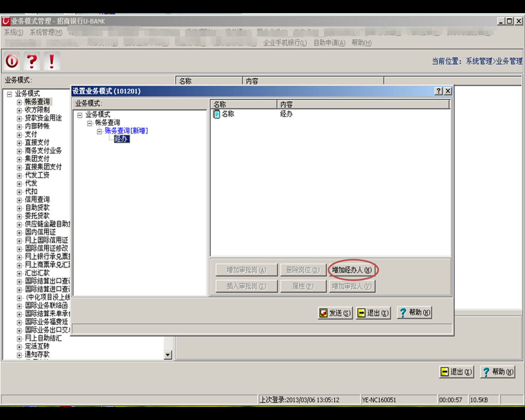
Task: Close the 设置业务模式 dialog
Action: pos(448,91)
